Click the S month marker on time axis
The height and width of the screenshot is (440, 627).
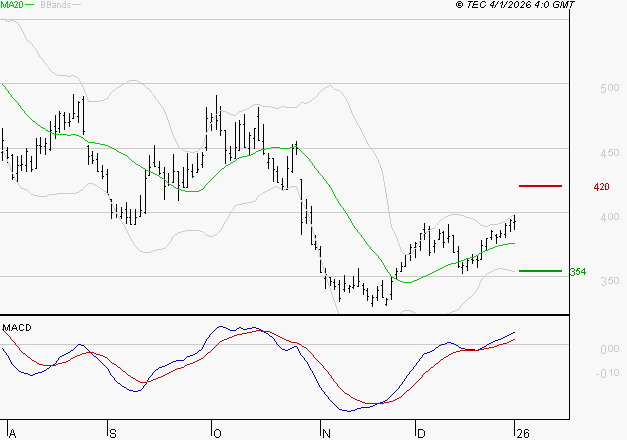pos(113,434)
